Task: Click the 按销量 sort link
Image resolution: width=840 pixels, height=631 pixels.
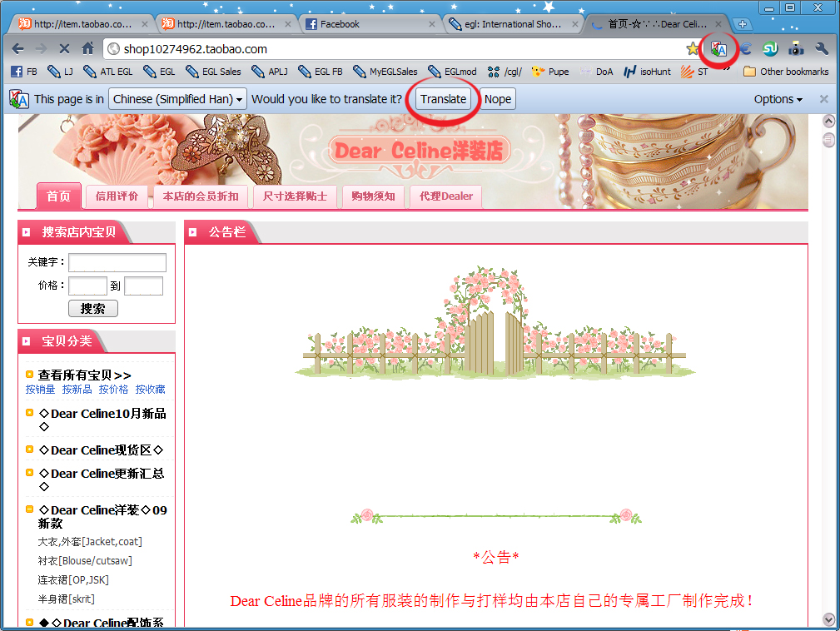Action: [x=40, y=390]
